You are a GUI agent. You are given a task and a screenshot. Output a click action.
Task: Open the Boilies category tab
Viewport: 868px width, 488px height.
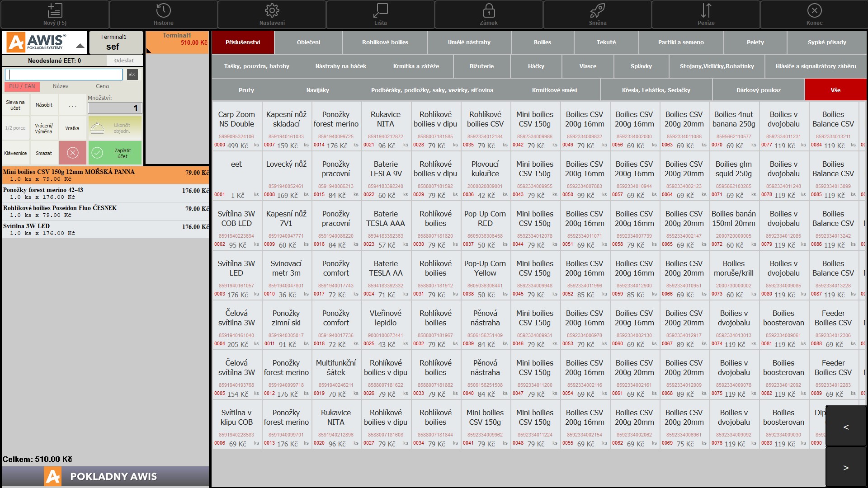542,42
